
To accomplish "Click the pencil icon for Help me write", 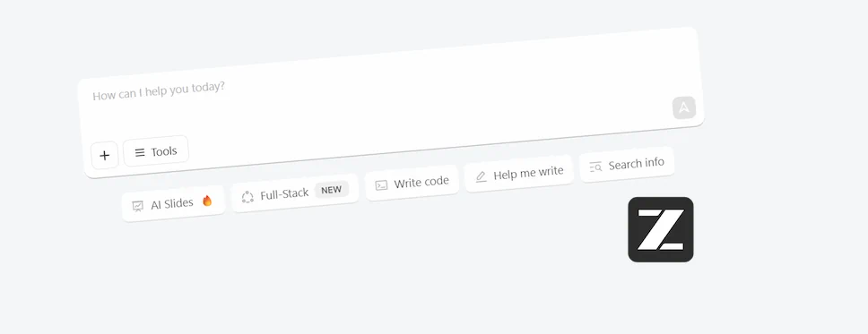I will 481,176.
